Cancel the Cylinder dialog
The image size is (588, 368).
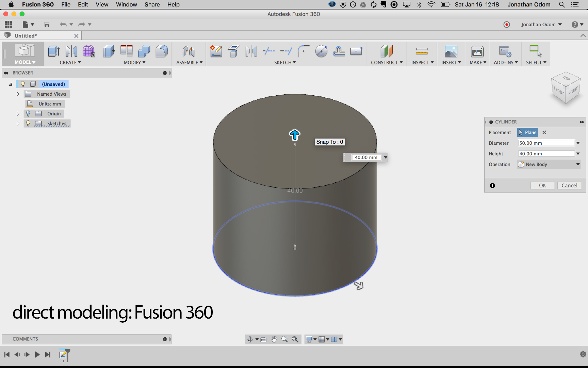click(x=569, y=185)
